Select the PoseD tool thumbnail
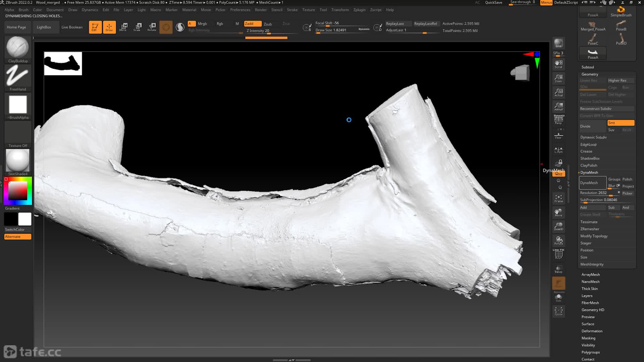The image size is (644, 362). click(x=621, y=40)
